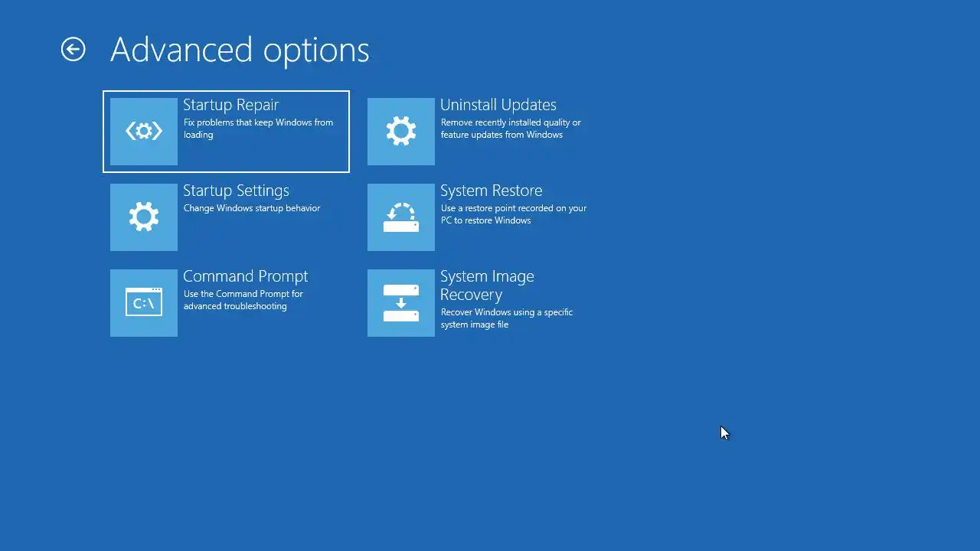This screenshot has width=980, height=551.
Task: Click "Recover Windows using a specific system image file"
Action: (x=507, y=318)
